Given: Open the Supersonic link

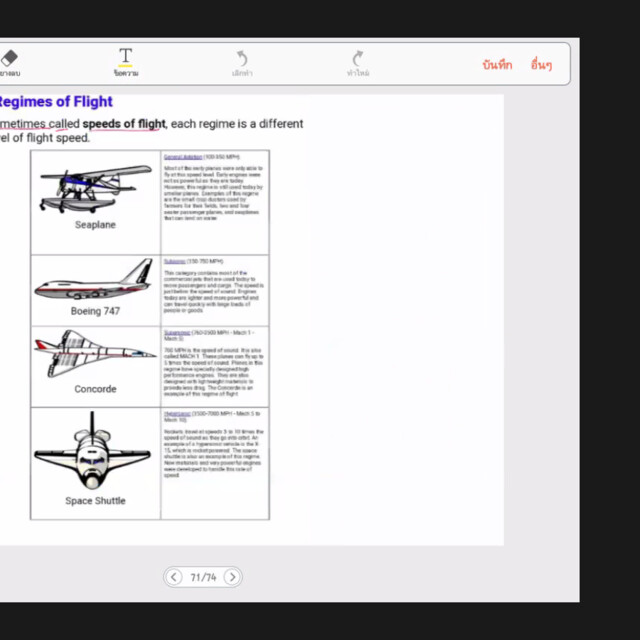Looking at the screenshot, I should [x=177, y=333].
